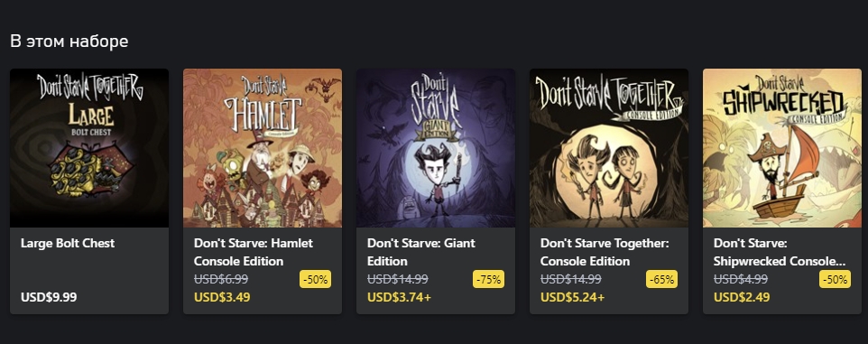Click the 'В этом наборе' section heading
This screenshot has width=868, height=344.
click(x=69, y=41)
